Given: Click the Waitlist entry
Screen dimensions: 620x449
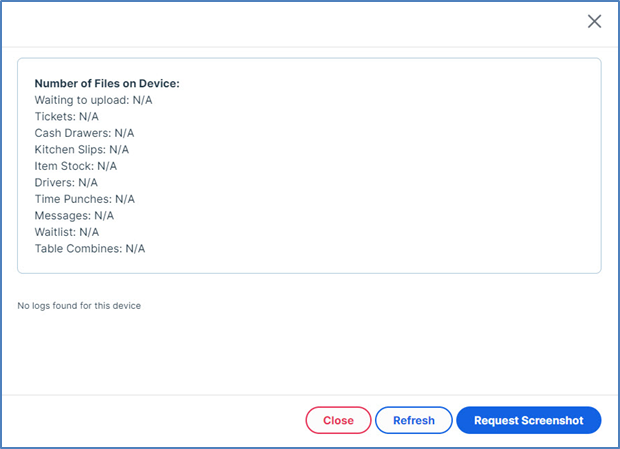Looking at the screenshot, I should 67,232.
